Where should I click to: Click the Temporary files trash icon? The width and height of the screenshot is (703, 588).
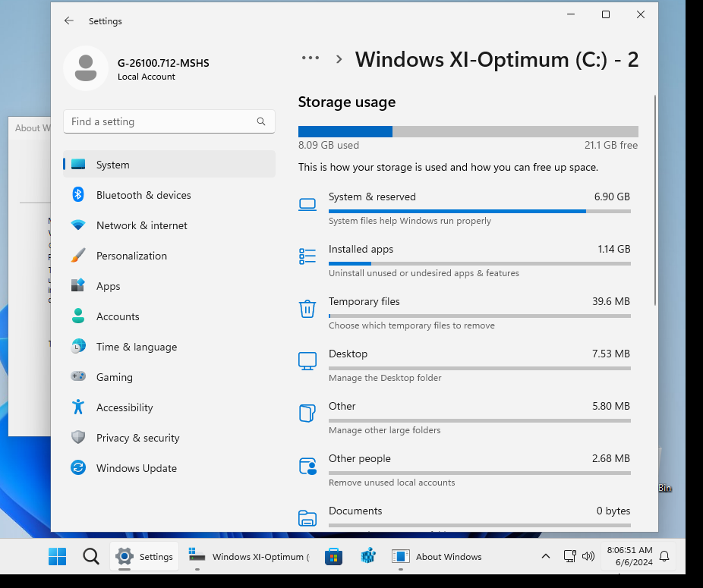coord(307,309)
